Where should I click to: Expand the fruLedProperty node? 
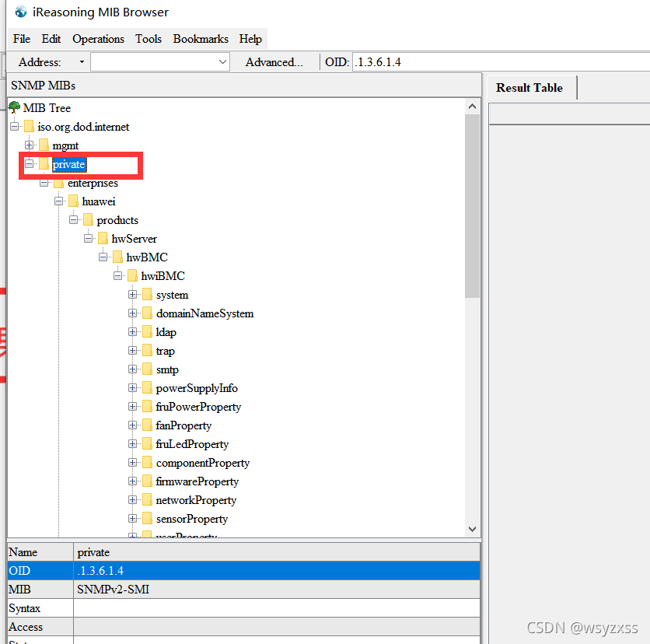(133, 443)
